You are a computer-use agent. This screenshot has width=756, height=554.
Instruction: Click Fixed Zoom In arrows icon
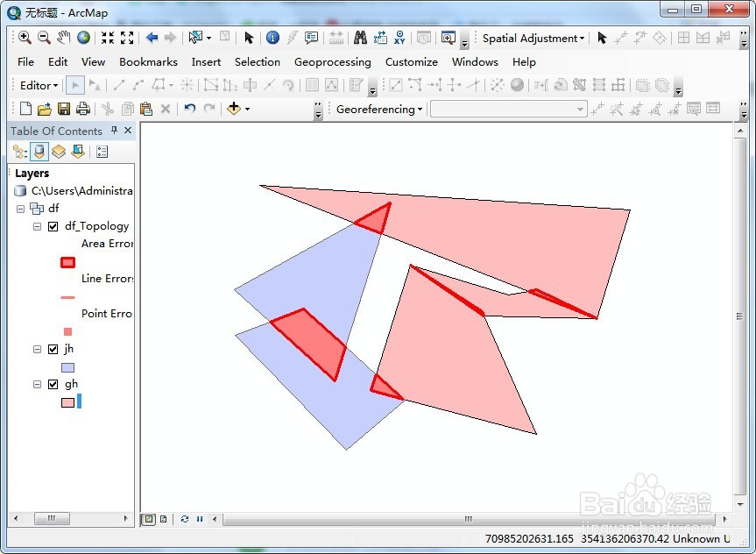(108, 38)
